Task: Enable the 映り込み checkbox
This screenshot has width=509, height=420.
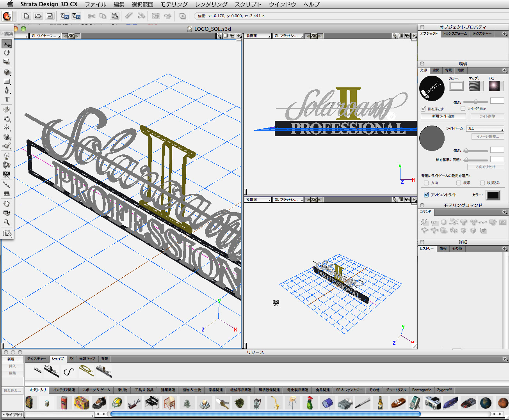Action: click(482, 183)
